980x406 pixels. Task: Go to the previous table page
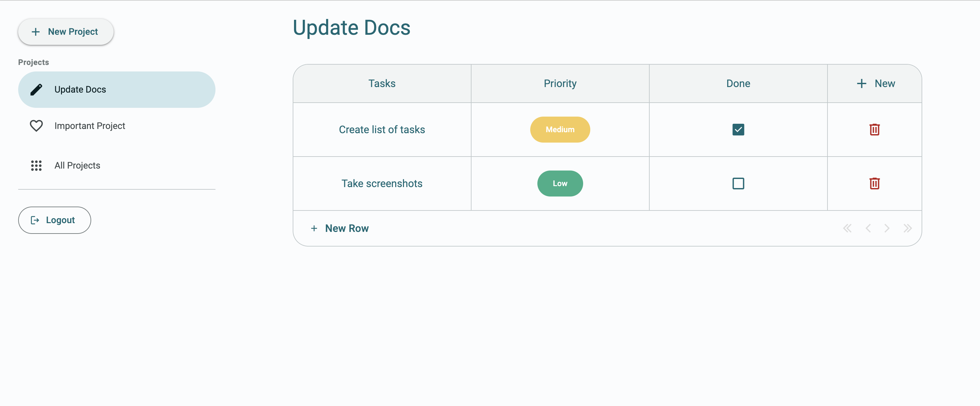[x=868, y=228]
